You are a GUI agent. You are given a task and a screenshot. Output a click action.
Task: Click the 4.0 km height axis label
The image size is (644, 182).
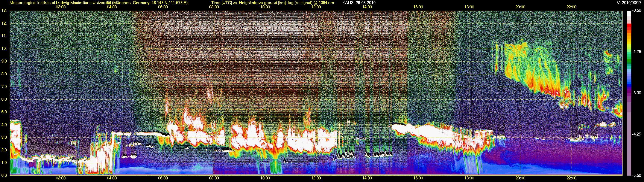click(x=4, y=125)
